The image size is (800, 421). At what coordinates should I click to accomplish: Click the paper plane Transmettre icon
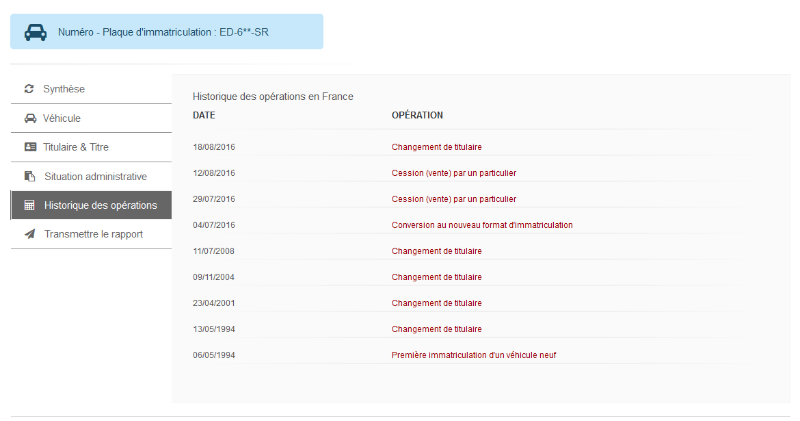[30, 234]
